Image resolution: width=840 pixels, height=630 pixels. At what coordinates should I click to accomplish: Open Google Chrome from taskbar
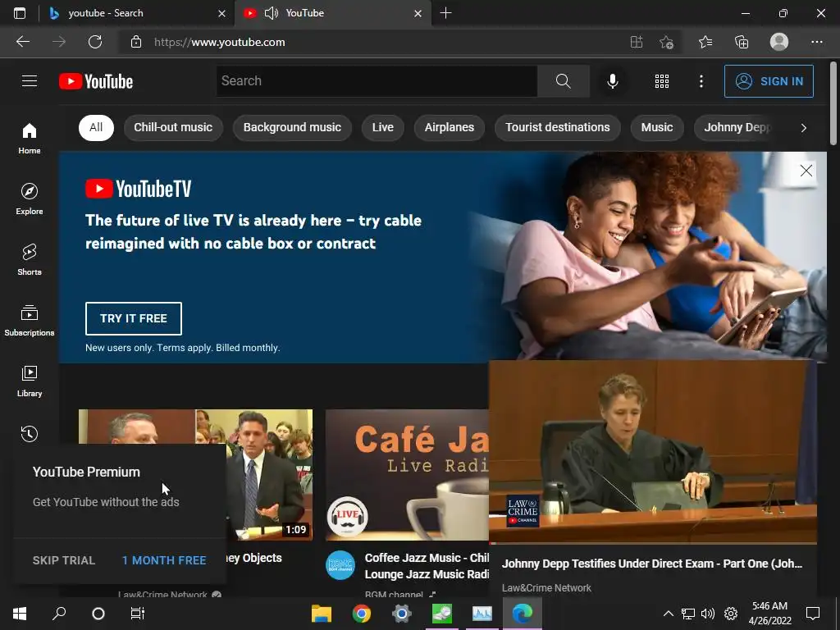pos(362,614)
